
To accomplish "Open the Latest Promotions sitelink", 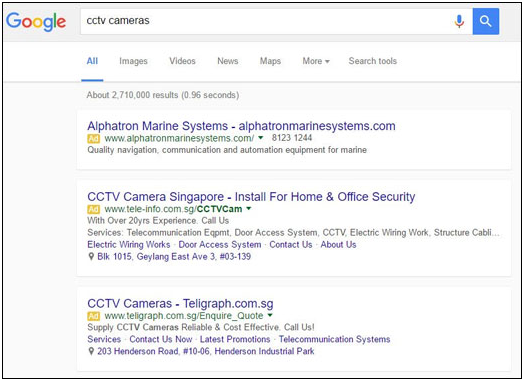I will click(235, 339).
